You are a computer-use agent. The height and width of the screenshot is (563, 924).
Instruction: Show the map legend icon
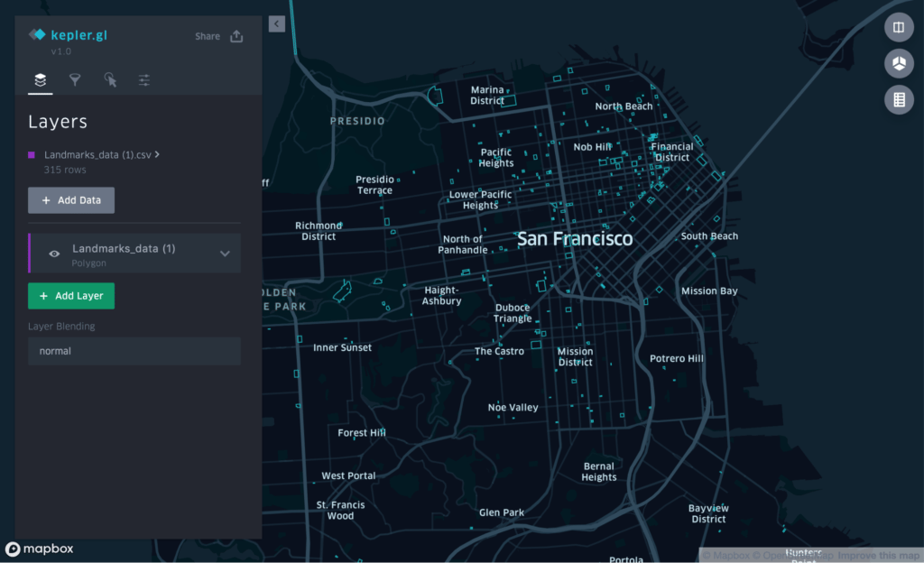click(x=899, y=99)
